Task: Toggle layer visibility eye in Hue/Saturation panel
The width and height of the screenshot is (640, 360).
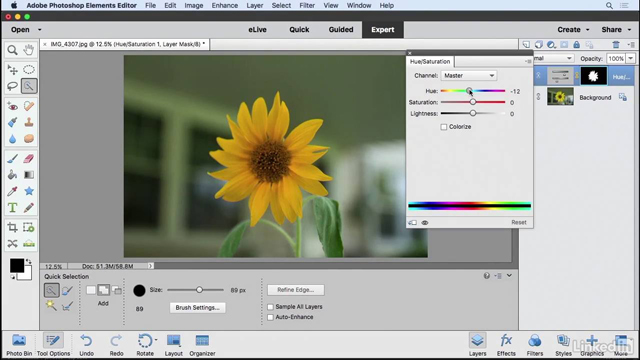Action: 425,223
